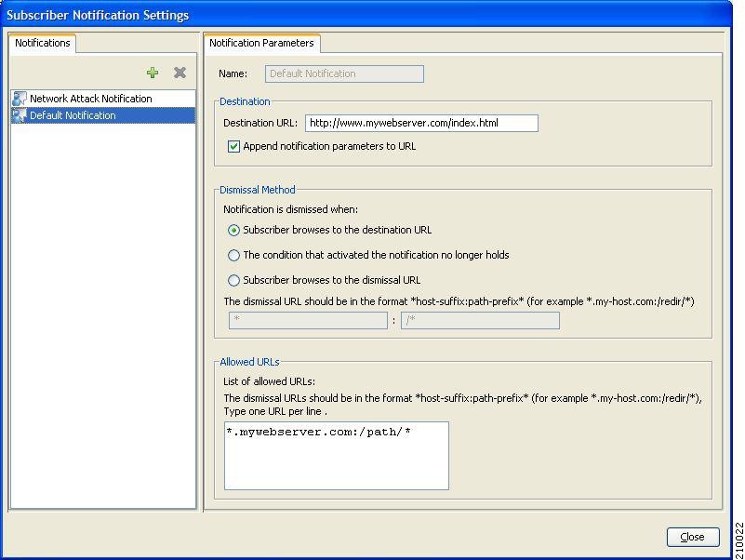Select Default Notification list row

[103, 115]
